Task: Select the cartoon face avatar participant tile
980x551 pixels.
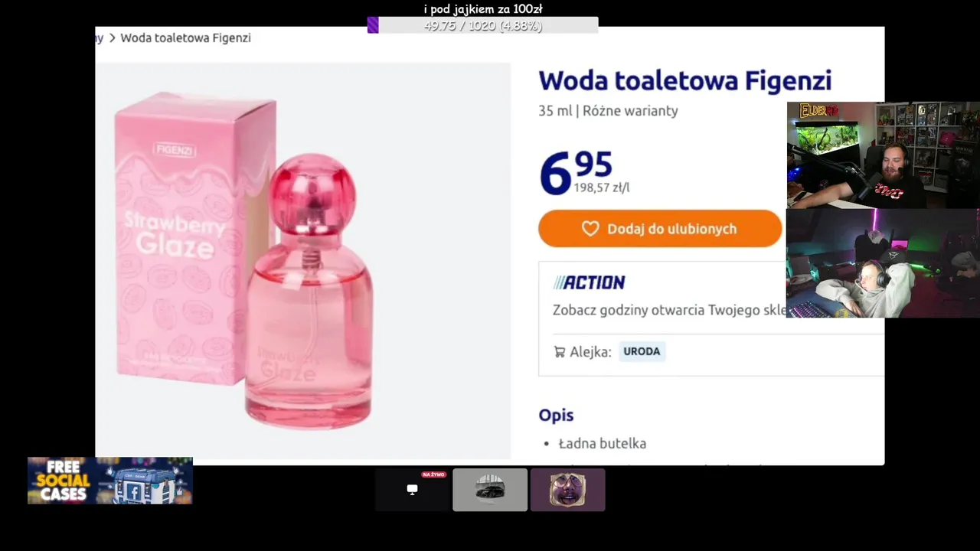Action: [x=568, y=490]
